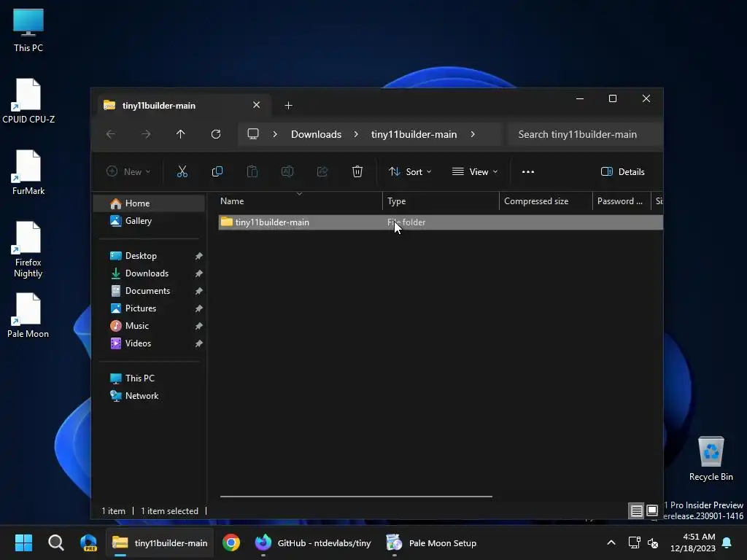Click the Cut scissors icon in toolbar
This screenshot has height=560, width=747.
point(182,171)
